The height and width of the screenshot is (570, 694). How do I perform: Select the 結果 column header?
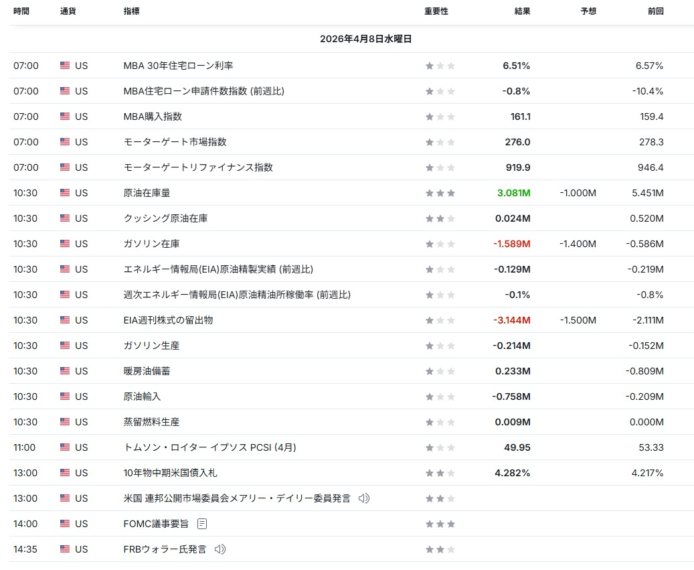coord(522,11)
